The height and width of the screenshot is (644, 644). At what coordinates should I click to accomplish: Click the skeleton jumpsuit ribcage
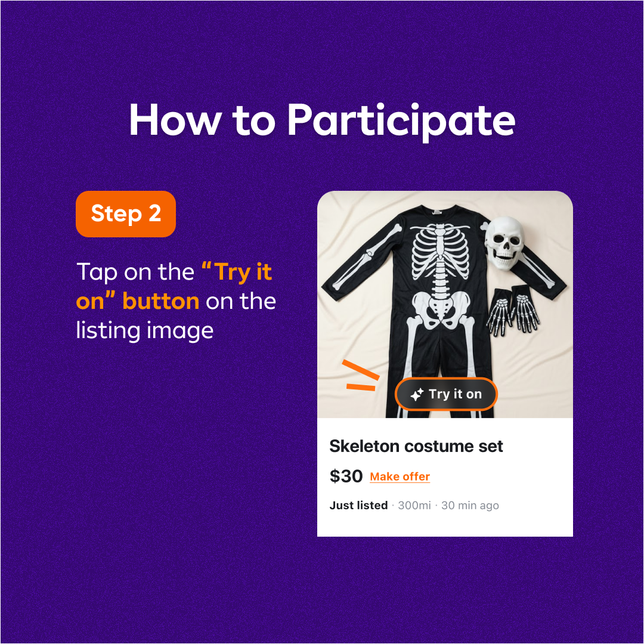tap(440, 250)
